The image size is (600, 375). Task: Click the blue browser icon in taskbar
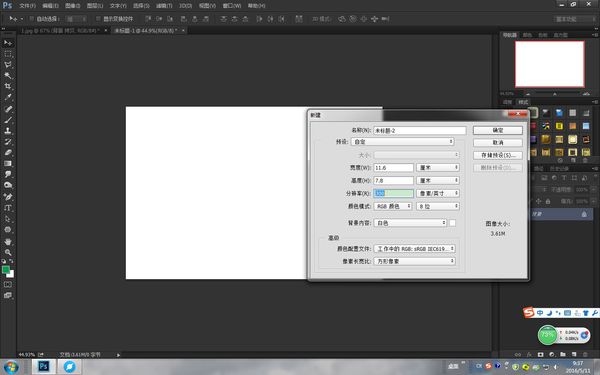point(69,367)
